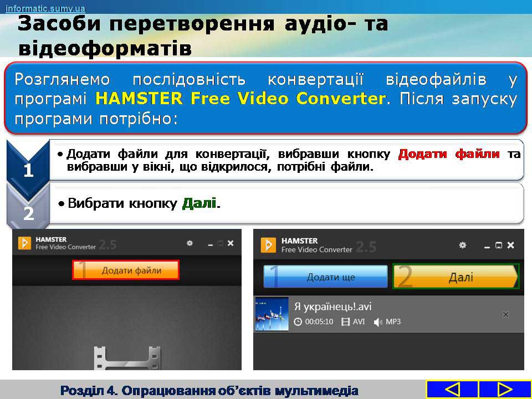The height and width of the screenshot is (399, 532).
Task: Click the "Я українець!.avi" file name
Action: [x=332, y=306]
